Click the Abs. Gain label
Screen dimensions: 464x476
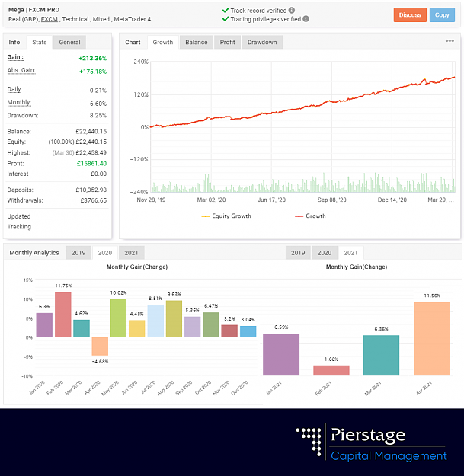[21, 70]
